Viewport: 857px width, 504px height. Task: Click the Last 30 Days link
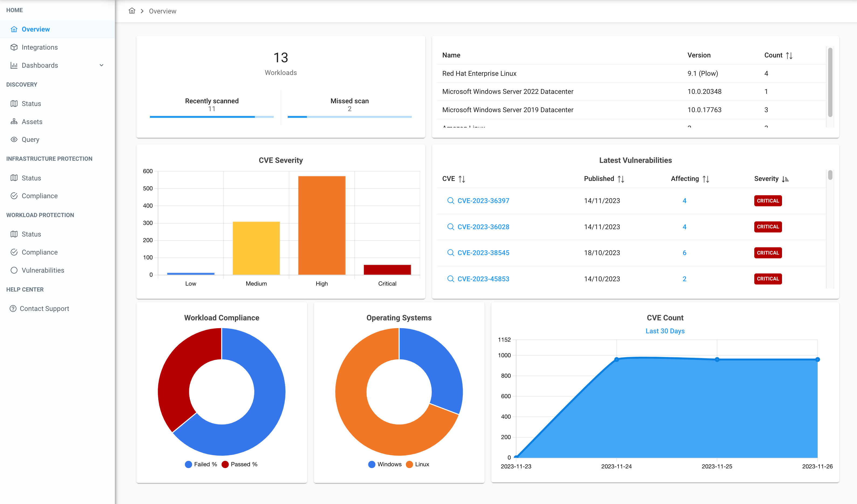click(x=665, y=331)
